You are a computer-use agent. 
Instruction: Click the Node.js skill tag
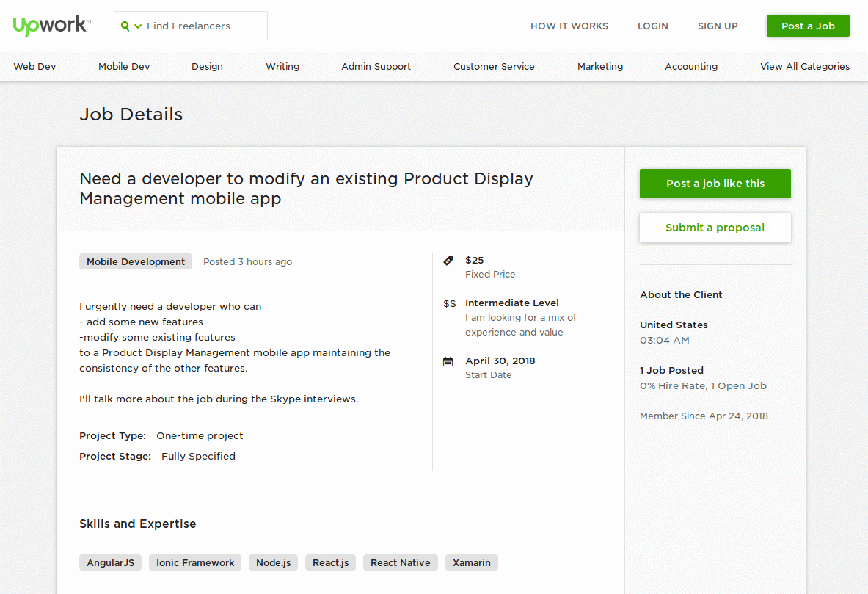(274, 562)
